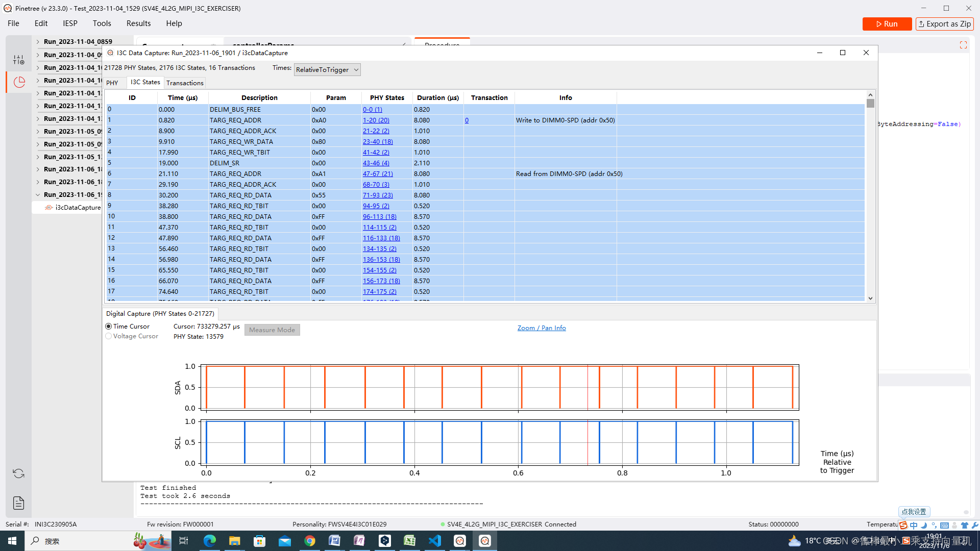This screenshot has width=980, height=551.
Task: Click the refresh/reload icon in sidebar
Action: 18,473
